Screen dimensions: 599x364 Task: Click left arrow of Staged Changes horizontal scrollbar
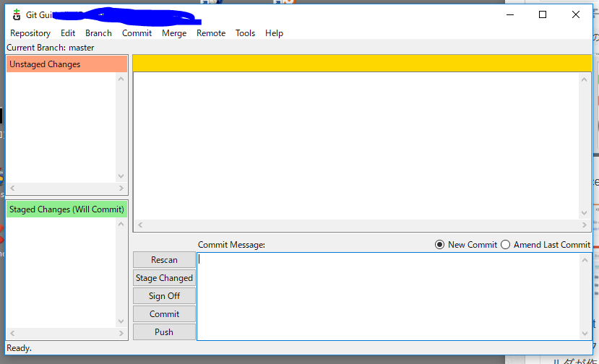pyautogui.click(x=12, y=333)
